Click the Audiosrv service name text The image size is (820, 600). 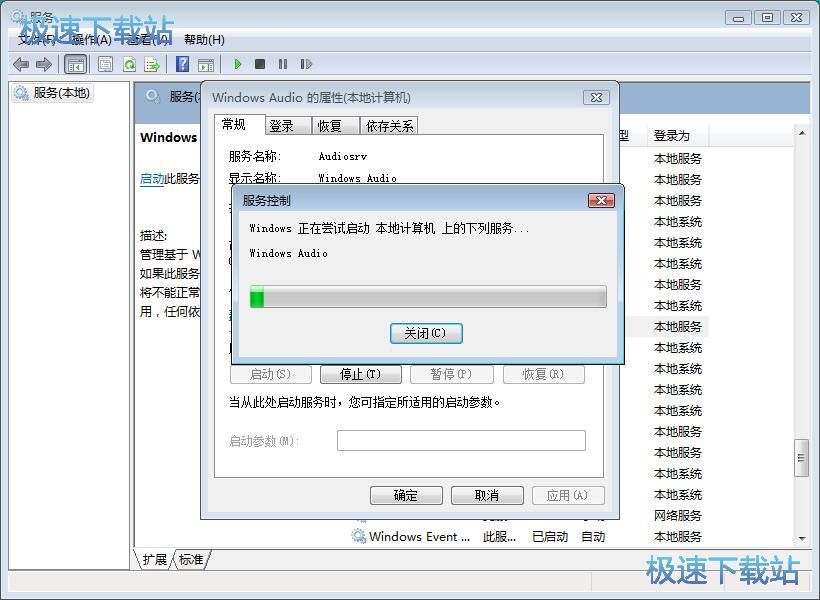pos(343,156)
